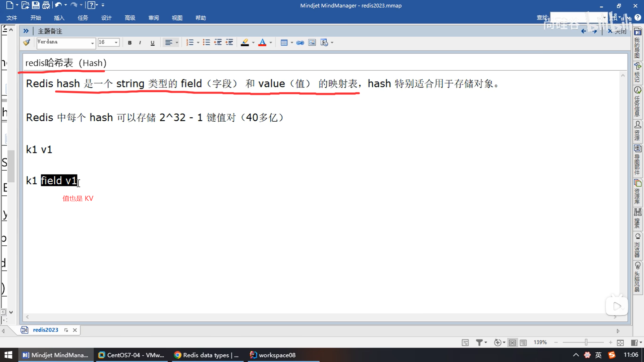The height and width of the screenshot is (362, 644).
Task: Increase indent with the indent icon
Action: [229, 43]
